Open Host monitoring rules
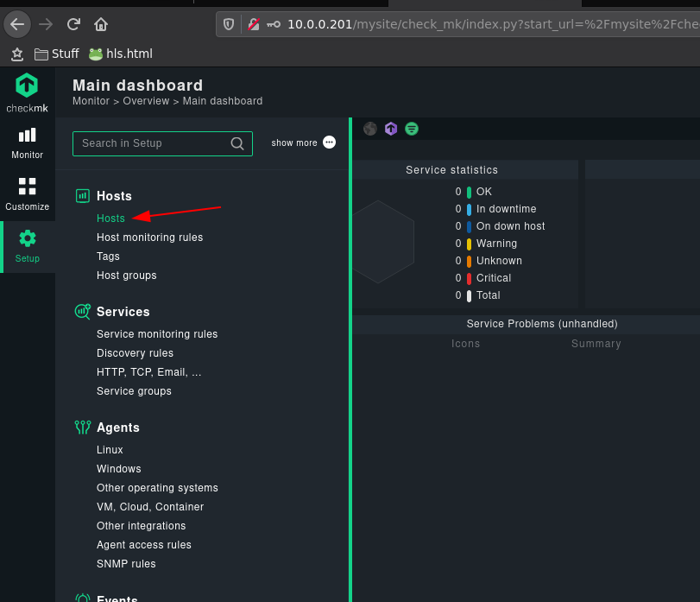The image size is (700, 602). (149, 238)
